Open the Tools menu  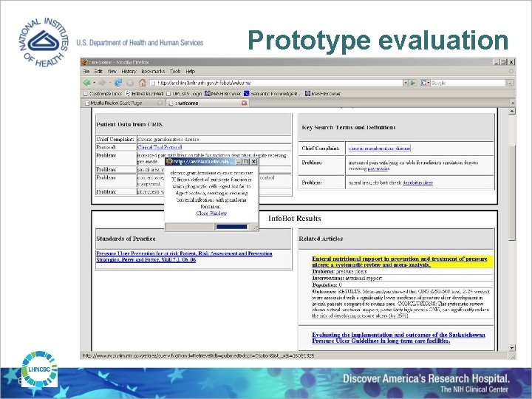pyautogui.click(x=175, y=71)
